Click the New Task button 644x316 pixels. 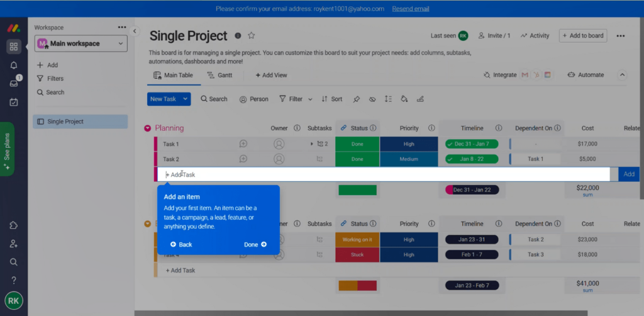click(x=163, y=99)
